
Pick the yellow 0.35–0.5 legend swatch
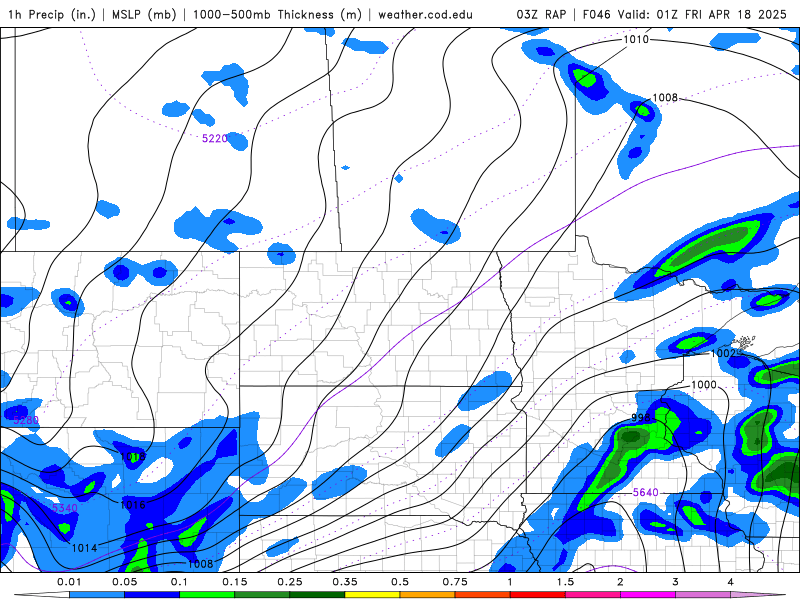372,595
